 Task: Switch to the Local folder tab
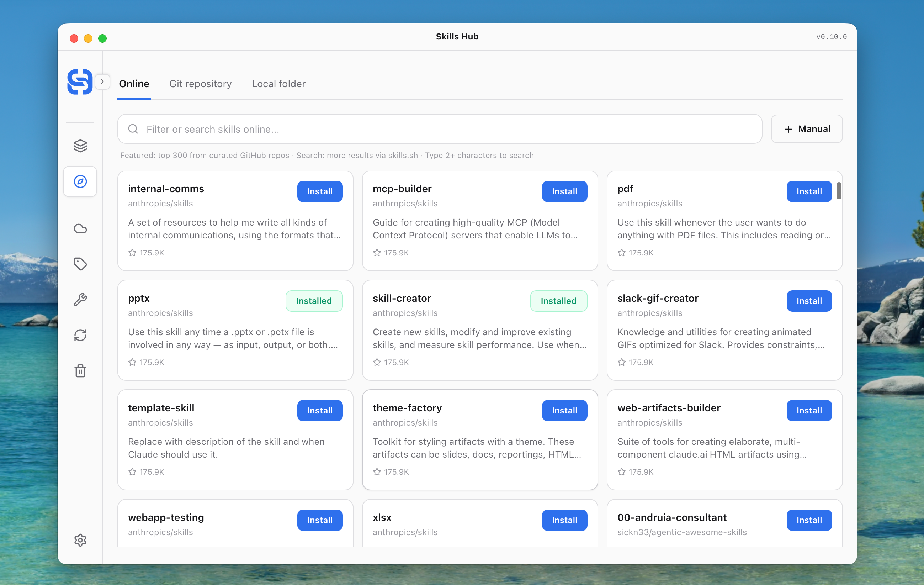[278, 84]
